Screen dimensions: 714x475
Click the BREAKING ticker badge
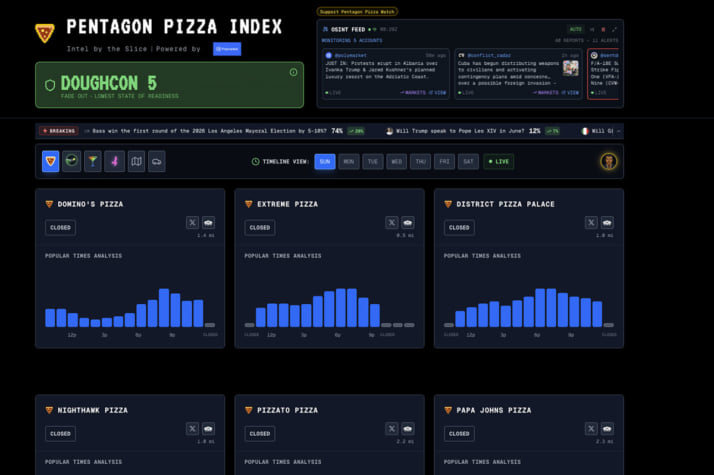59,131
